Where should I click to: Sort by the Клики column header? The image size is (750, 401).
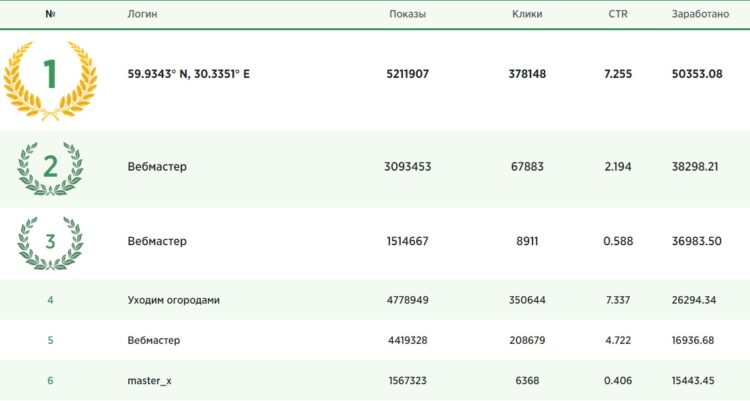pos(527,15)
